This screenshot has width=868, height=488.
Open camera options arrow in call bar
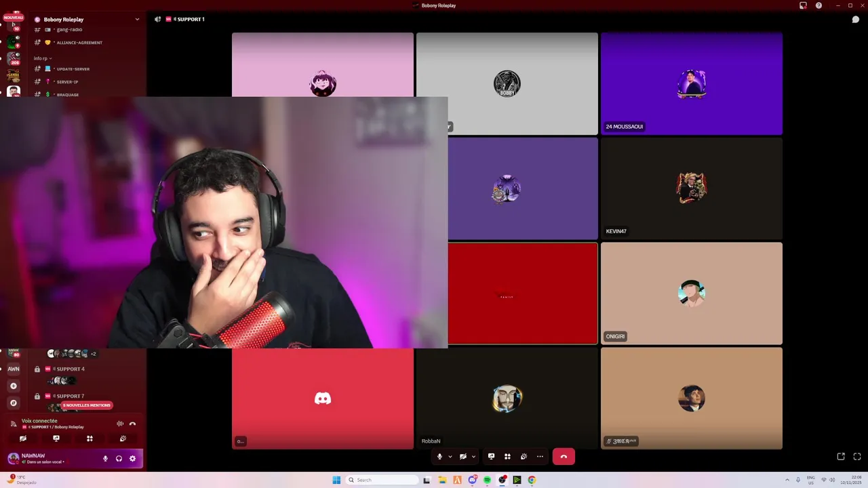(x=473, y=457)
